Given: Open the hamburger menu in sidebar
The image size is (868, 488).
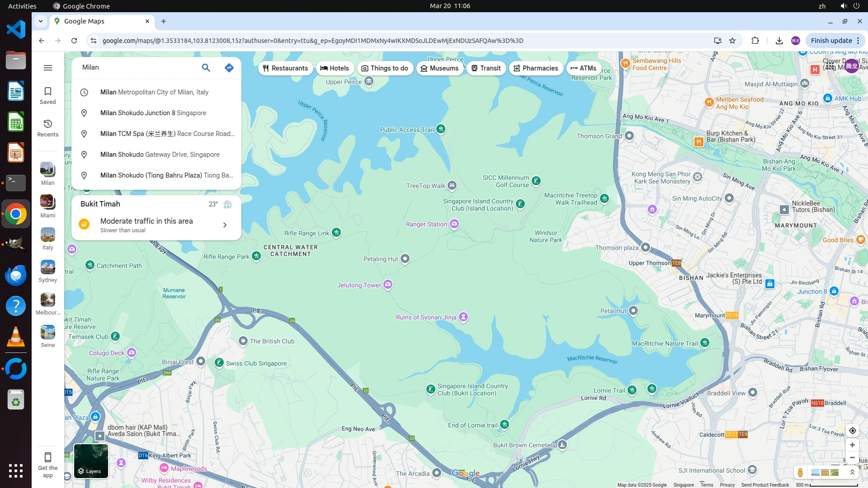Looking at the screenshot, I should pos(48,68).
